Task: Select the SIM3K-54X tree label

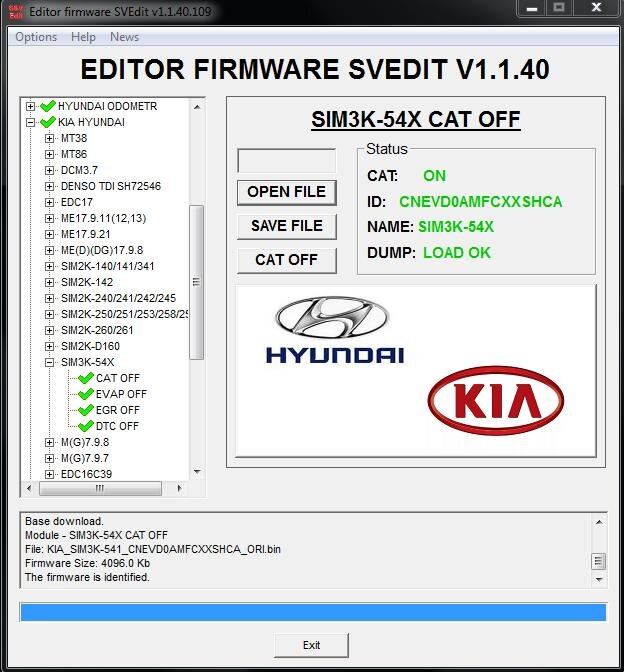Action: tap(87, 362)
